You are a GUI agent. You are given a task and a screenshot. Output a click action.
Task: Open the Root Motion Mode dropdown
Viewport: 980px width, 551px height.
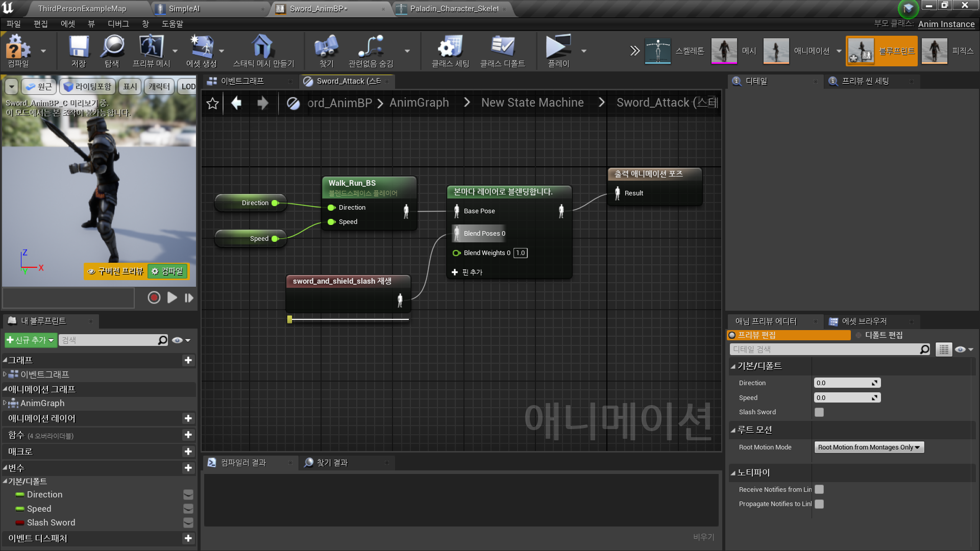[869, 447]
